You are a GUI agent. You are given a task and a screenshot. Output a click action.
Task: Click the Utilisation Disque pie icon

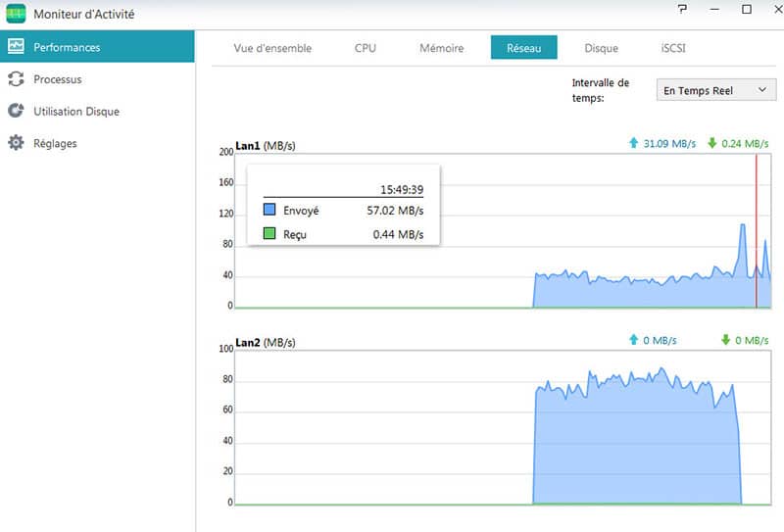16,111
